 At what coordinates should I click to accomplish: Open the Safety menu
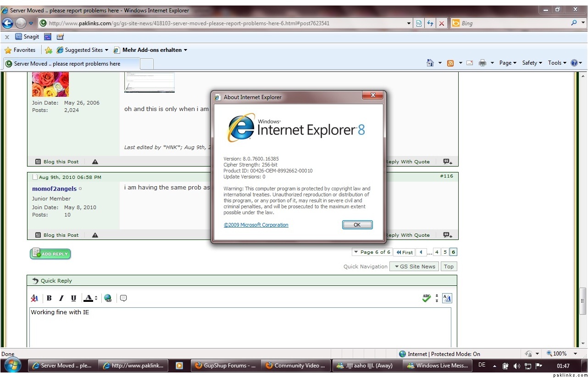[532, 63]
